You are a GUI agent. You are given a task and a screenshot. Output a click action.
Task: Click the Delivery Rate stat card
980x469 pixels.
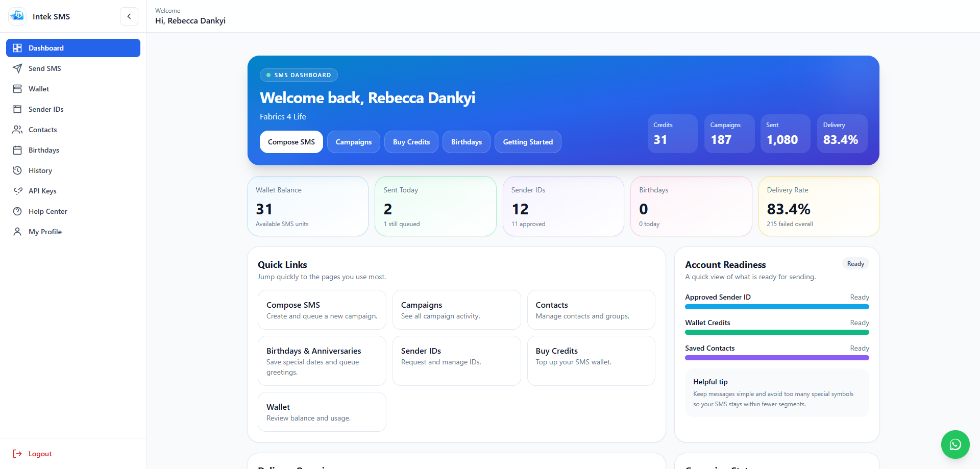tap(819, 206)
